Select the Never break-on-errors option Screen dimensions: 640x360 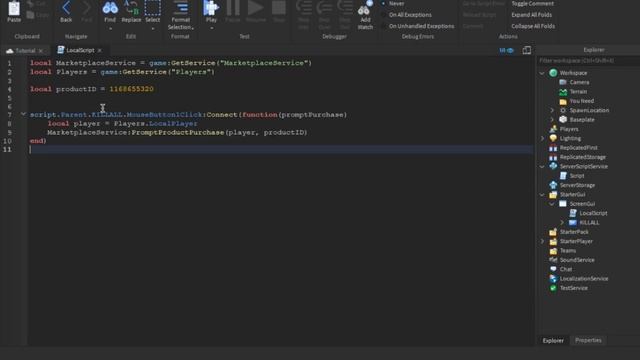[393, 3]
